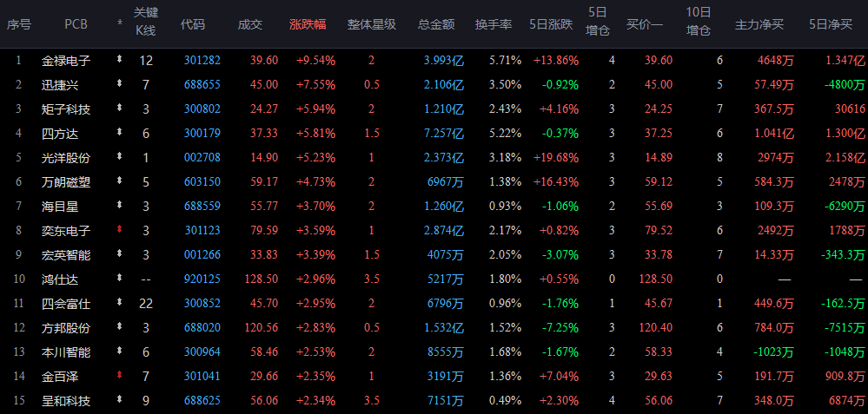This screenshot has width=868, height=414.
Task: Sort by 关键K线 column header
Action: 146,21
